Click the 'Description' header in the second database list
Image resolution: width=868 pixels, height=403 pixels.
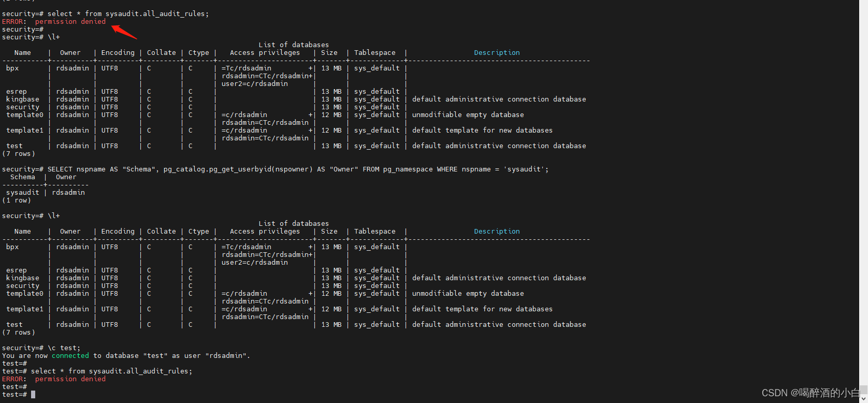pos(497,232)
